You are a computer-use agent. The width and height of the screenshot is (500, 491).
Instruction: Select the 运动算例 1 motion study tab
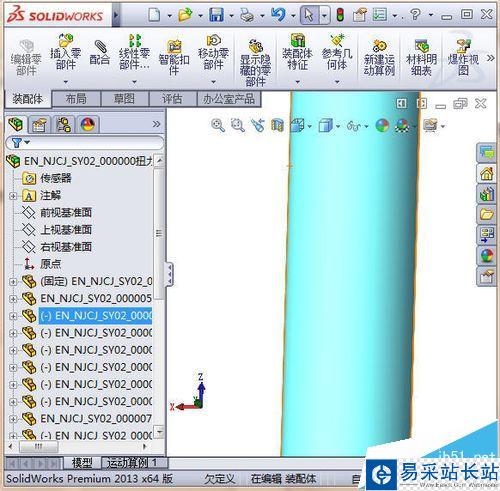[131, 463]
